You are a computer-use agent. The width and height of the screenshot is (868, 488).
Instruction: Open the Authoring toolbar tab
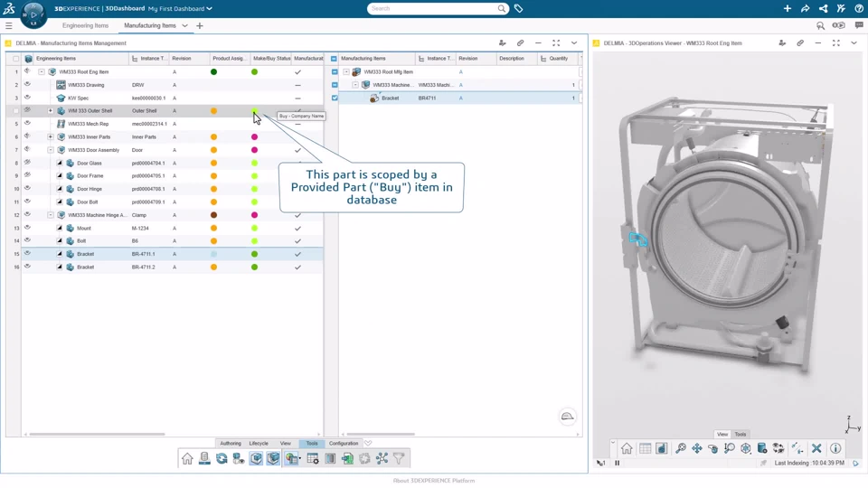tap(231, 443)
